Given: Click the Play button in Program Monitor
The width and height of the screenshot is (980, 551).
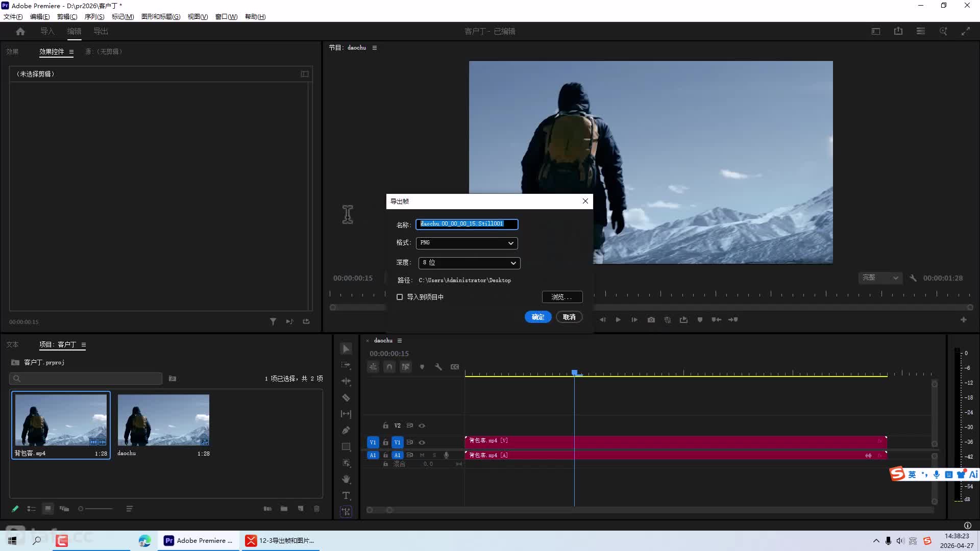Looking at the screenshot, I should click(618, 320).
